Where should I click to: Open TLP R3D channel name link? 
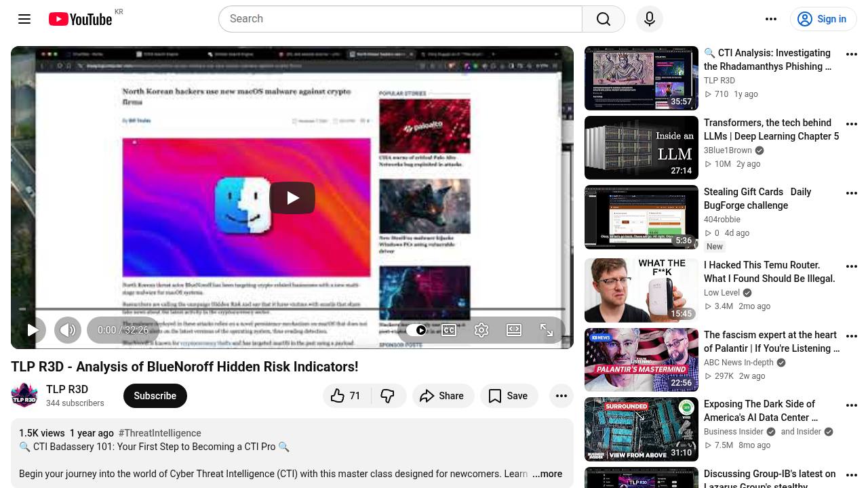67,389
